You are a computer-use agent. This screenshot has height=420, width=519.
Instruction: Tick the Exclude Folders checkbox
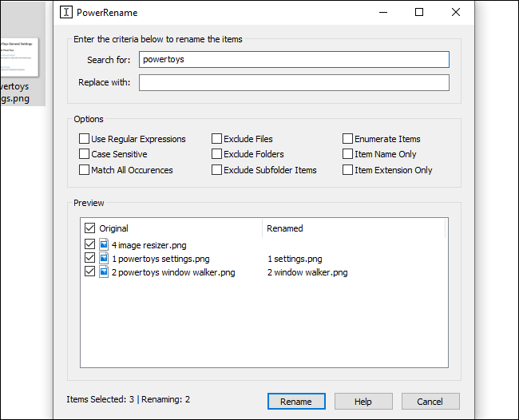click(x=217, y=154)
